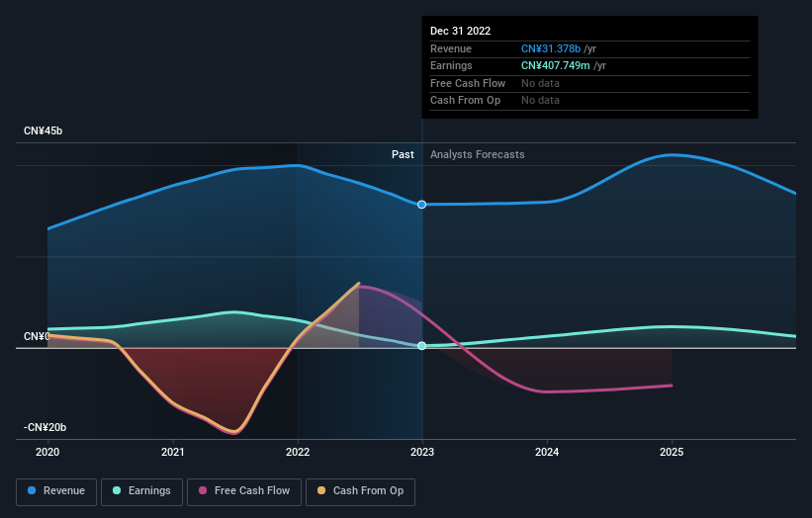Toggle the Earnings legend button

point(141,491)
